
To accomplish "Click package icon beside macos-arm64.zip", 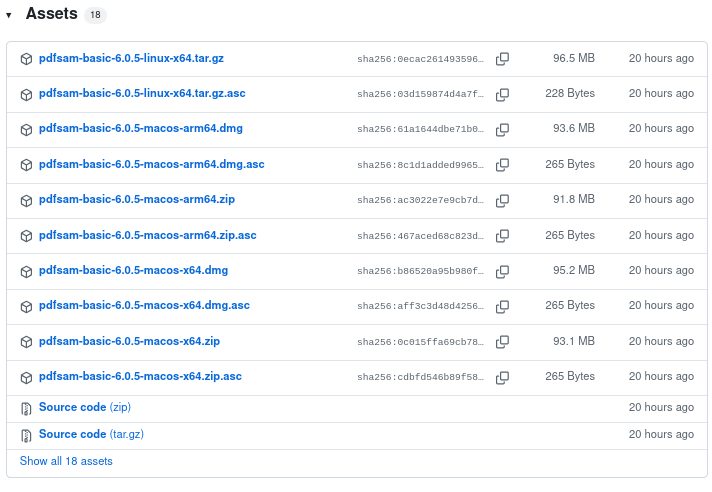I will tap(26, 201).
